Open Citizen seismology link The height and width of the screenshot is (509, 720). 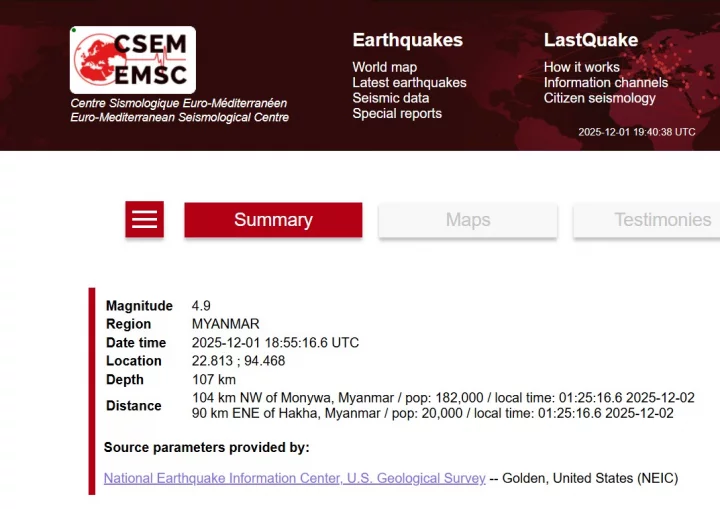coord(599,98)
